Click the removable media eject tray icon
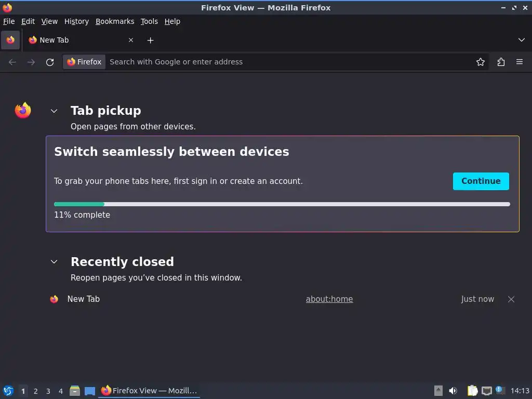This screenshot has height=399, width=532. tap(438, 391)
